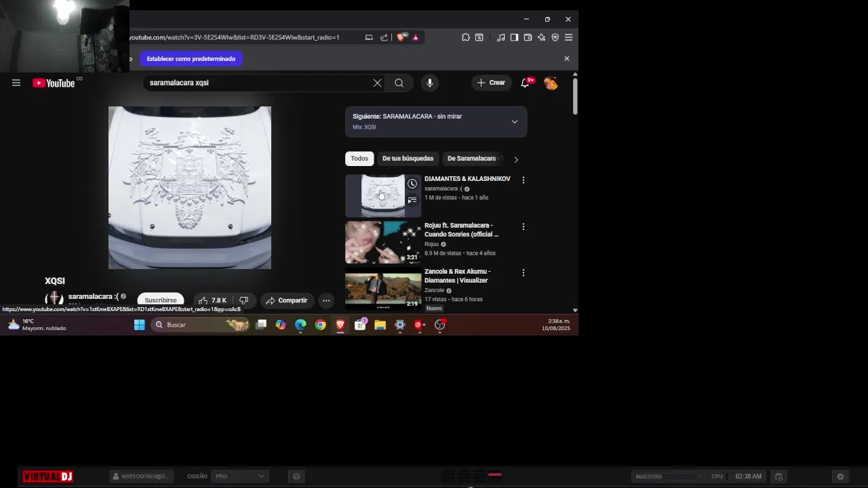868x488 pixels.
Task: Dismiss the default browser notification bar
Action: [x=567, y=58]
